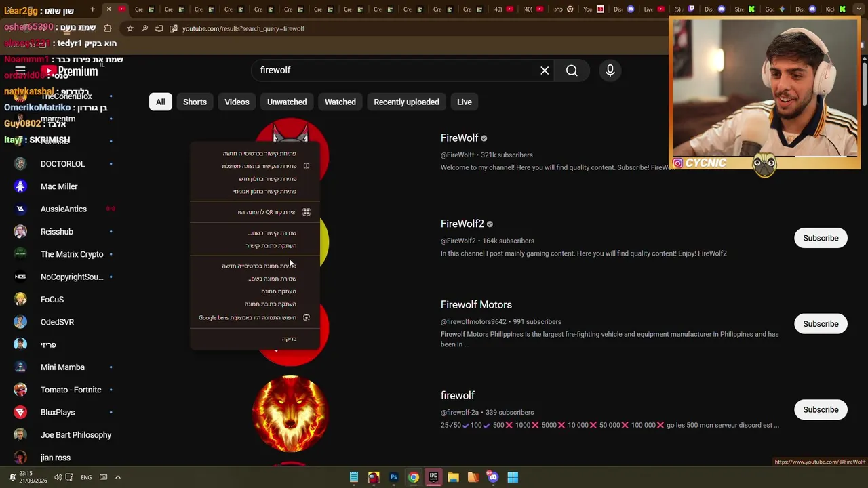Open Mini Mamba in subscriptions list
This screenshot has width=868, height=488.
click(x=62, y=367)
